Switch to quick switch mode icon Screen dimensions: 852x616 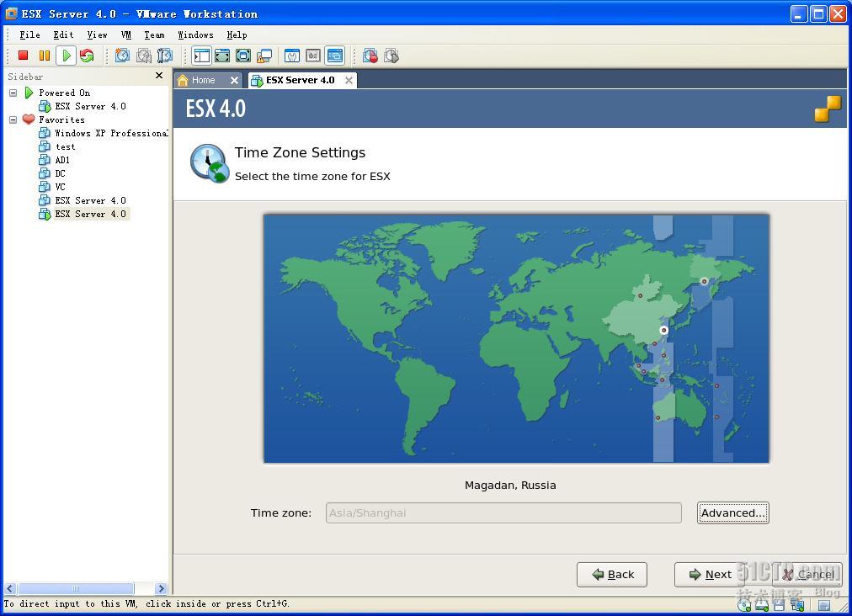[222, 56]
